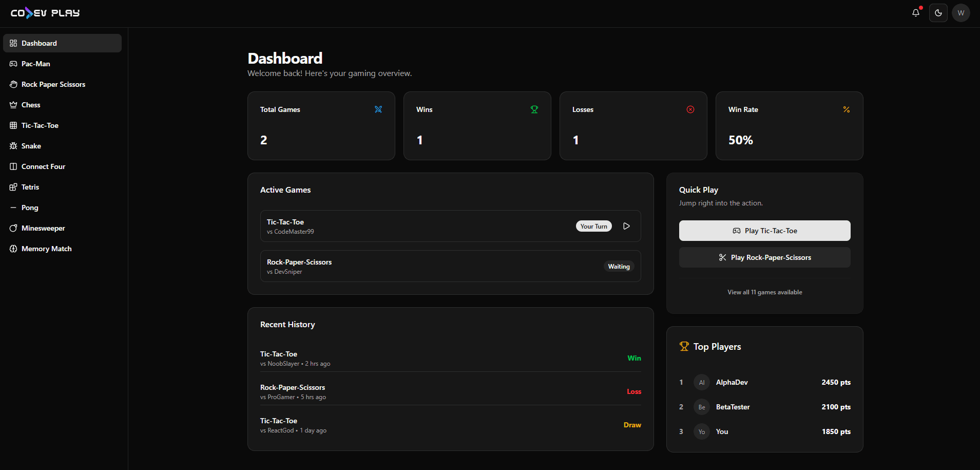Click the red X icon in Losses card
Screen dimensions: 980x470
pos(690,109)
